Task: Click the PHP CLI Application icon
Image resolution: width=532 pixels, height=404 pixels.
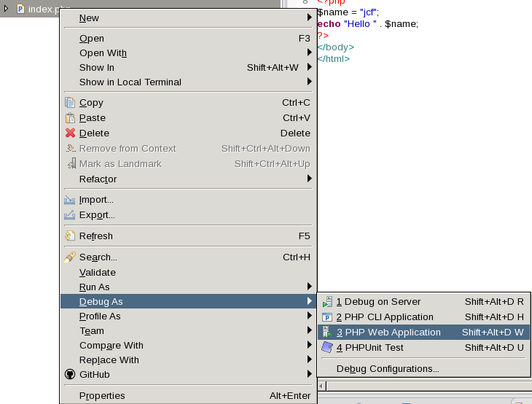Action: 327,317
